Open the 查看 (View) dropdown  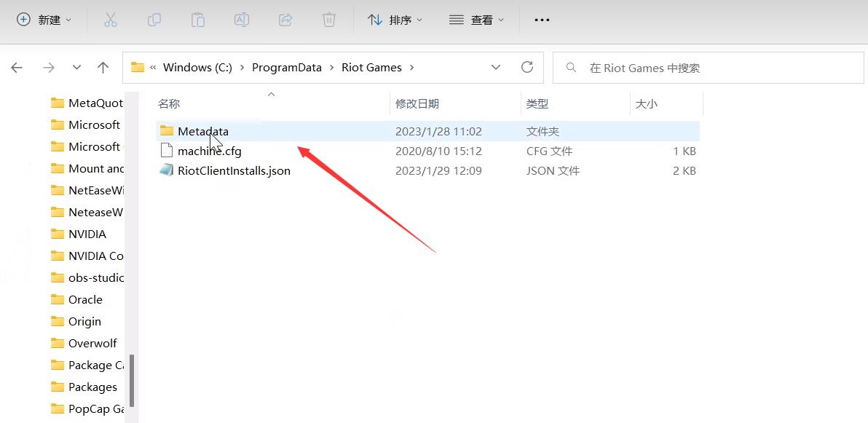(x=477, y=20)
